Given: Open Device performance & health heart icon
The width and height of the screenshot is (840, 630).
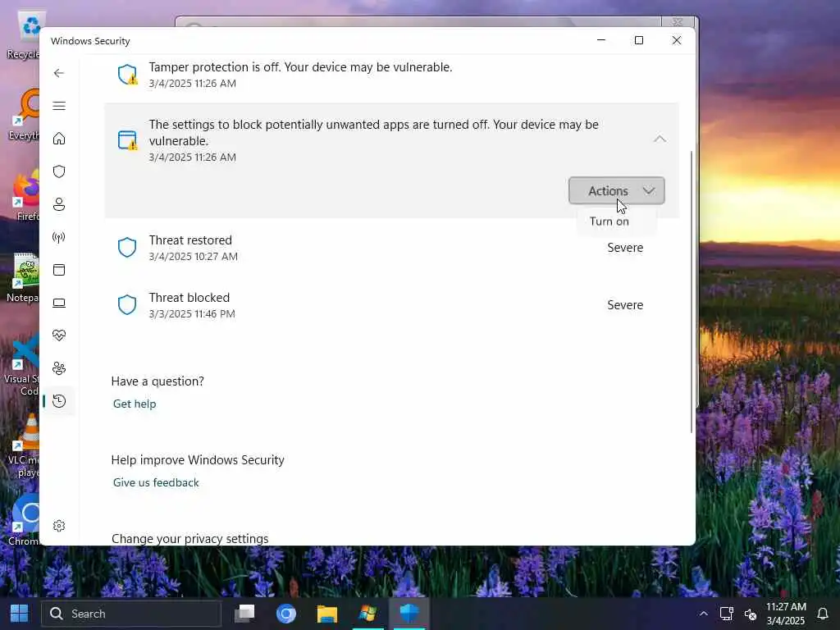Looking at the screenshot, I should point(59,336).
